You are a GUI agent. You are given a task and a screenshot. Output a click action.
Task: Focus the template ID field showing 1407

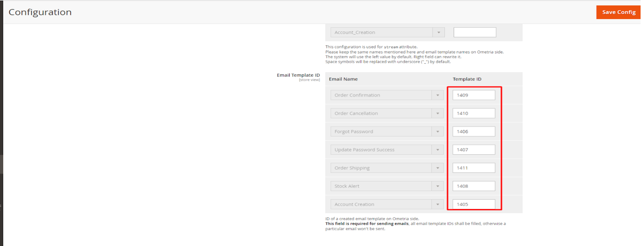(474, 150)
